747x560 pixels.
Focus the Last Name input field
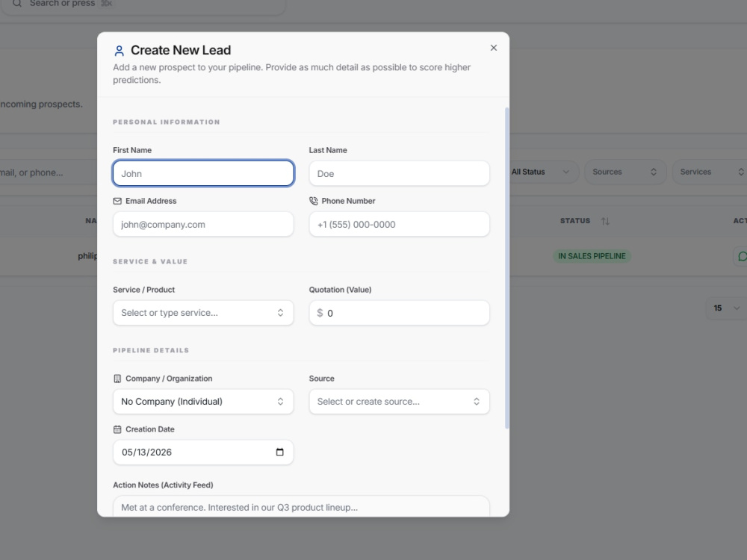(x=399, y=173)
